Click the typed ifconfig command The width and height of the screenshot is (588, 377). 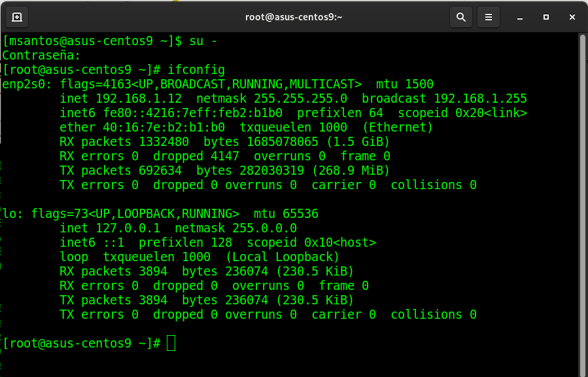tap(196, 70)
